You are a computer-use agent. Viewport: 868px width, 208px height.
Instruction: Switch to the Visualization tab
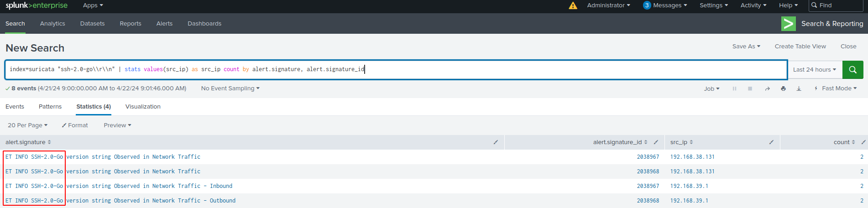pos(143,107)
